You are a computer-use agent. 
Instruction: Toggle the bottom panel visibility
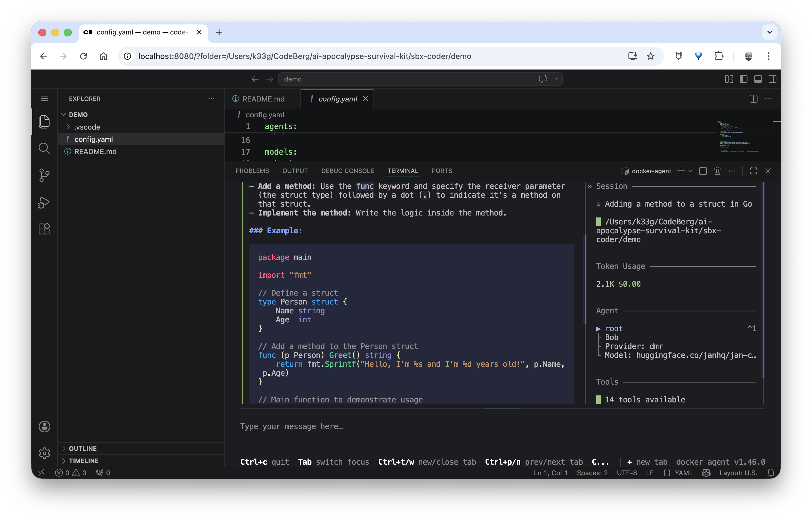point(758,79)
